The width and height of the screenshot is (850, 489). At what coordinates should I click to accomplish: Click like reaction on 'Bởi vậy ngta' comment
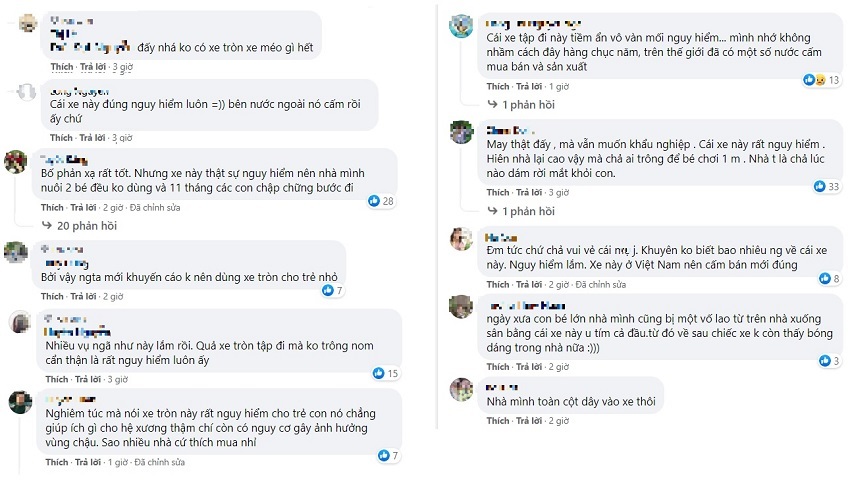coord(327,290)
